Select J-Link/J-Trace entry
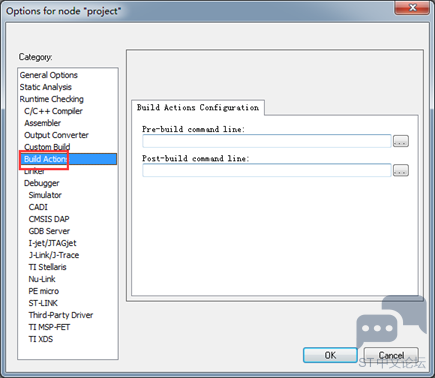The height and width of the screenshot is (378, 435). tap(54, 255)
